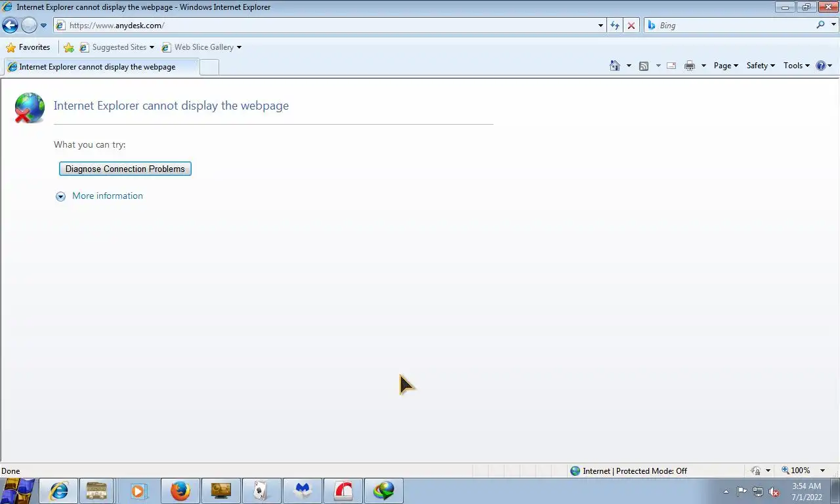The image size is (840, 504).
Task: Open the Malwarebytes taskbar icon
Action: pos(303,491)
